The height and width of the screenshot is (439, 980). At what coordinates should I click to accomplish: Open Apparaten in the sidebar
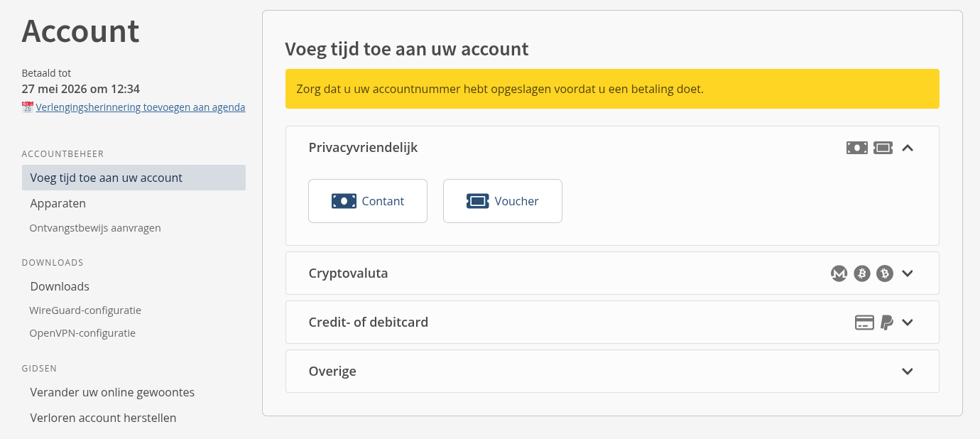tap(58, 203)
